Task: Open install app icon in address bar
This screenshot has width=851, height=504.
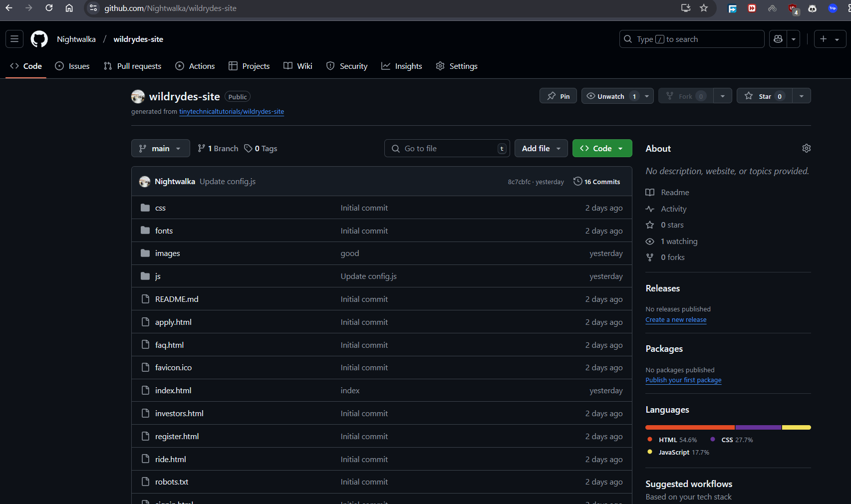Action: pyautogui.click(x=686, y=8)
